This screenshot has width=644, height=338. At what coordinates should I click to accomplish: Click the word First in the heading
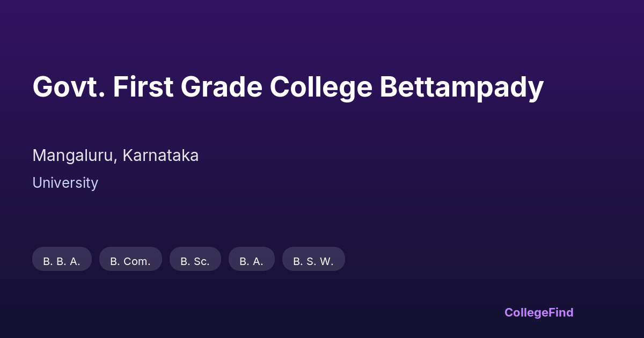[143, 87]
